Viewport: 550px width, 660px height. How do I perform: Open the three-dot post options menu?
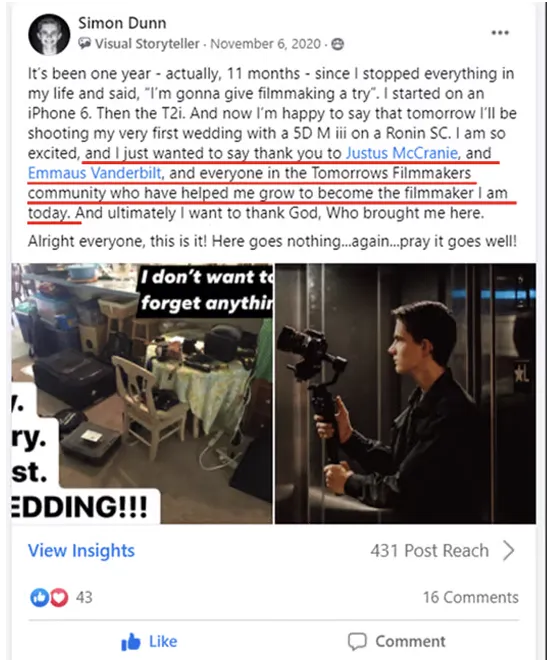pyautogui.click(x=500, y=33)
